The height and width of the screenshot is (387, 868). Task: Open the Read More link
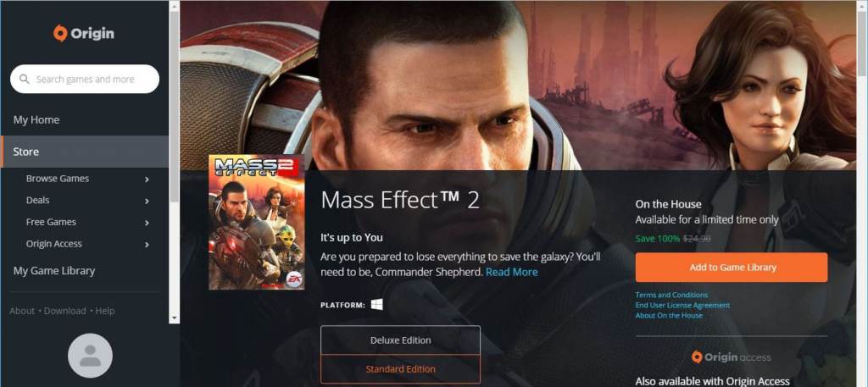pos(511,272)
